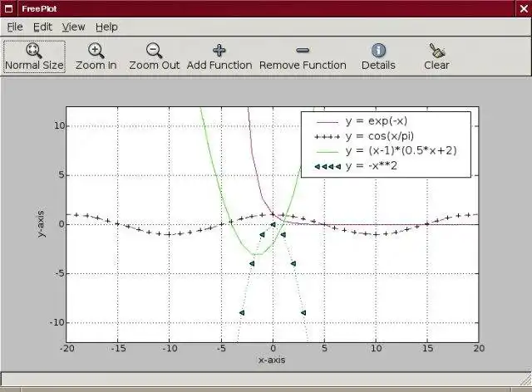Open the File menu
The width and height of the screenshot is (532, 392).
click(15, 27)
